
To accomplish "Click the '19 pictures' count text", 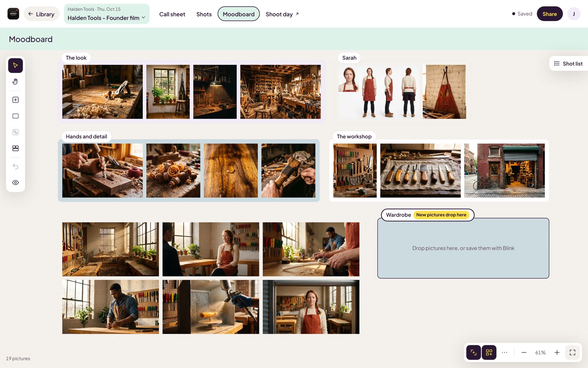I will [x=18, y=358].
